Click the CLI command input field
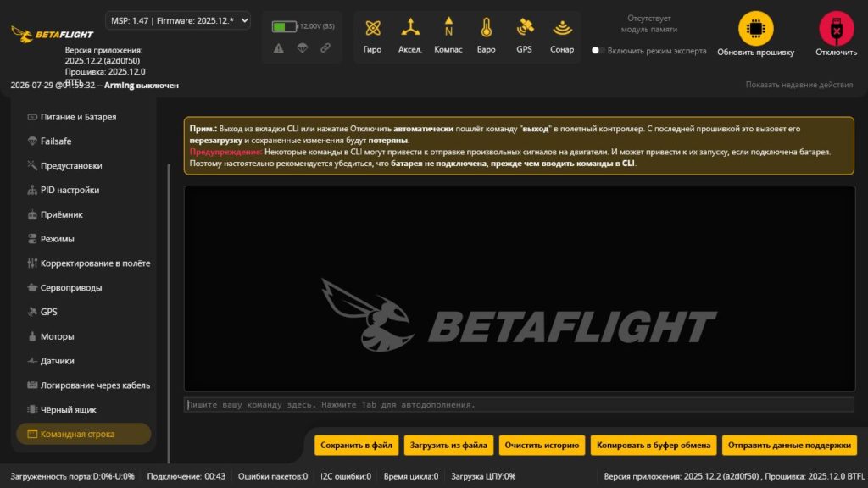This screenshot has width=868, height=488. pos(520,404)
